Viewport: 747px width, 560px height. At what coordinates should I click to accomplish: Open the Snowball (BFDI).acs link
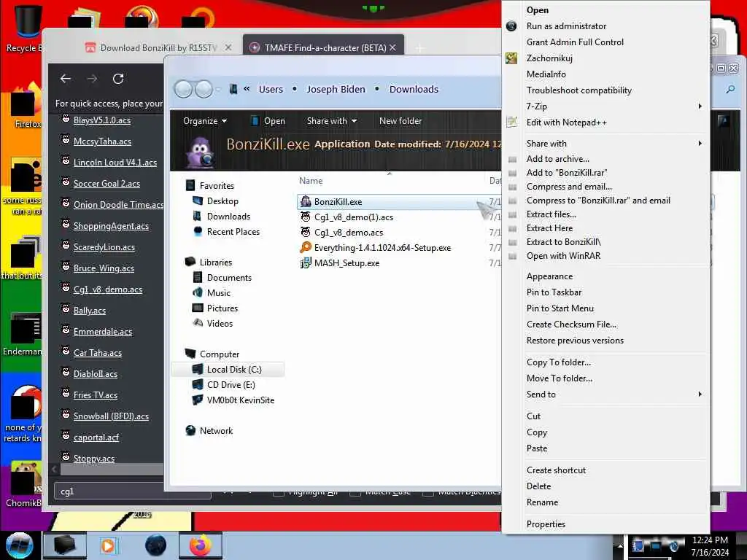point(111,416)
